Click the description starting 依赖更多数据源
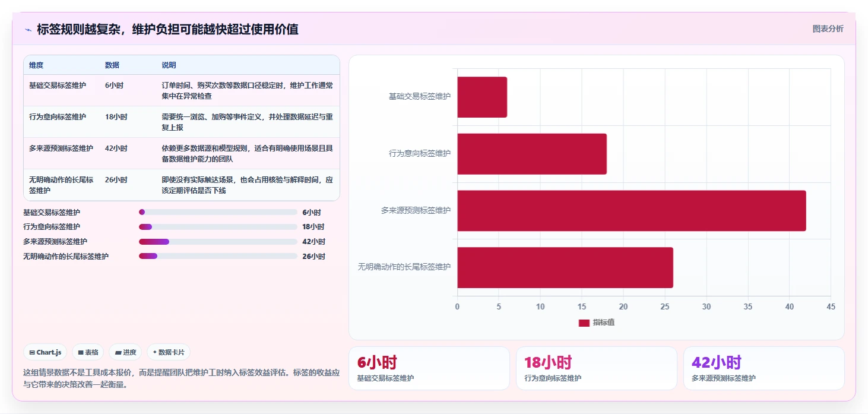Image resolution: width=868 pixels, height=414 pixels. pyautogui.click(x=248, y=154)
